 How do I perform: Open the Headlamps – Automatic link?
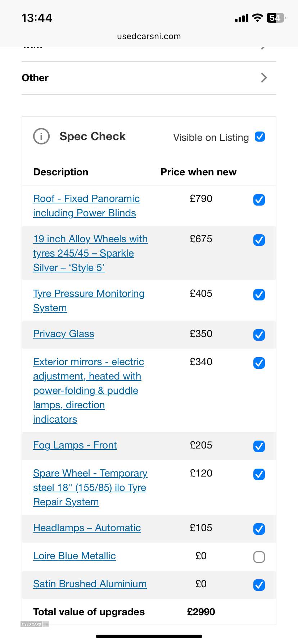(87, 528)
